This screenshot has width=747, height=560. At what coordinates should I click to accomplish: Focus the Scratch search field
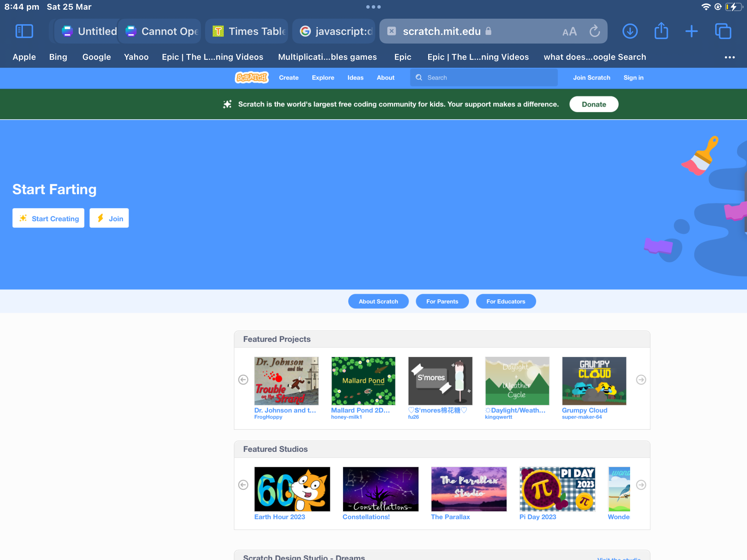coord(484,78)
